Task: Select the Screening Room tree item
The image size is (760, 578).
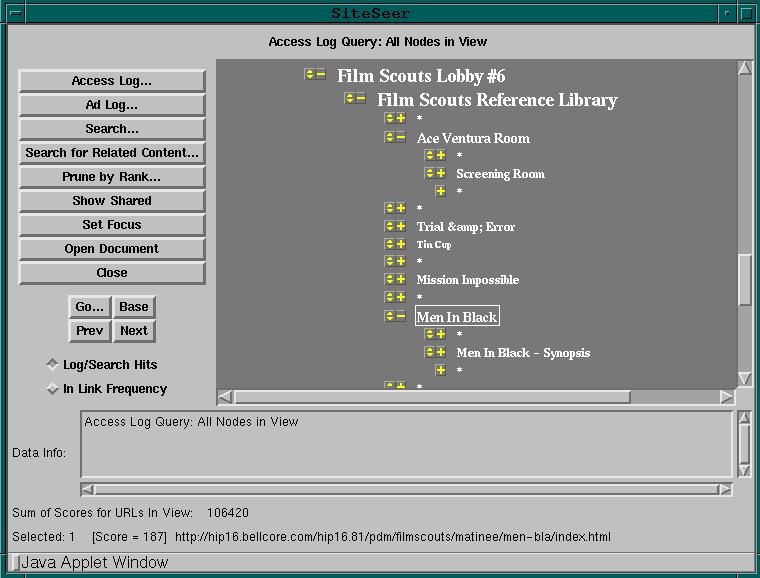Action: 500,173
